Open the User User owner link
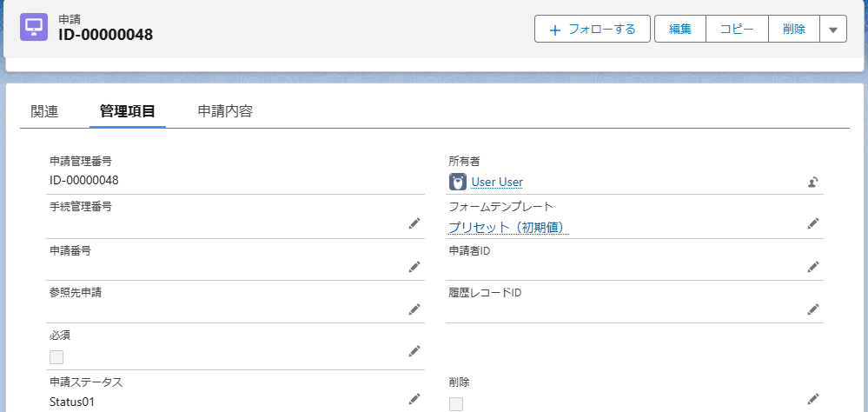Screen dimensions: 868x412 click(497, 183)
